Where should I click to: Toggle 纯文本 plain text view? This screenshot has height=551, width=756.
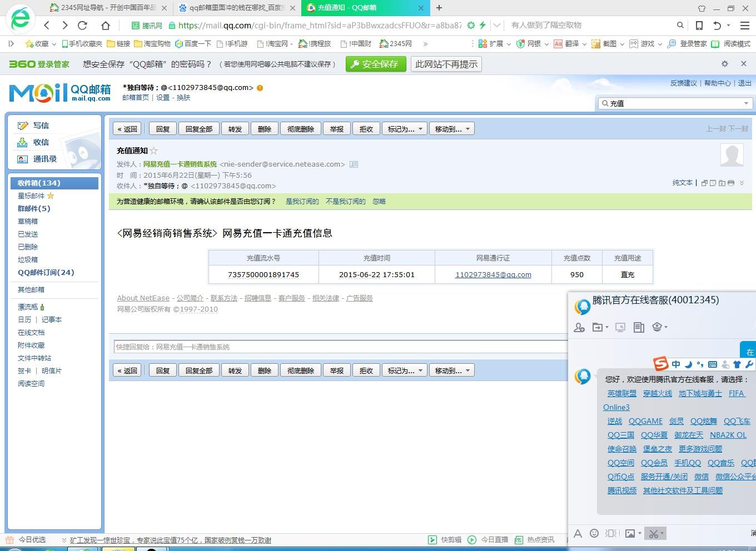[682, 183]
